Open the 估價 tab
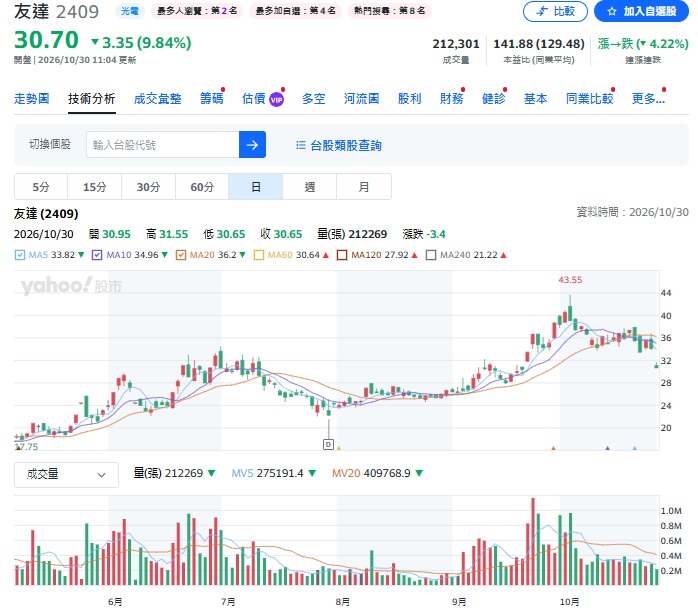 coord(254,99)
